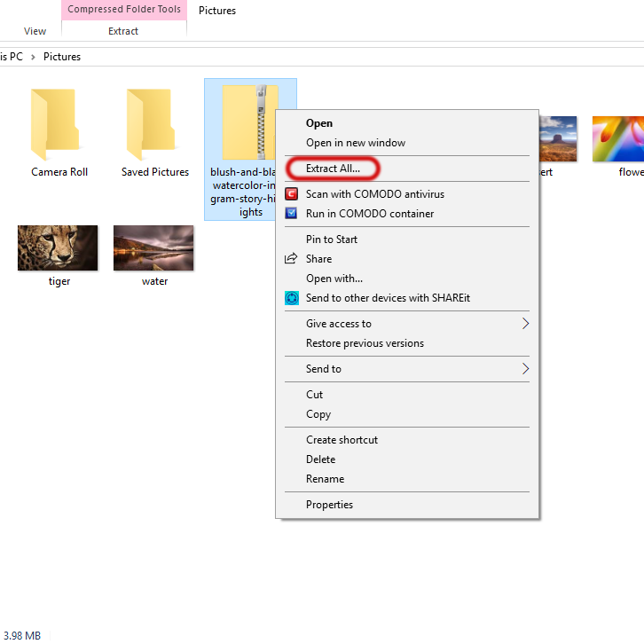644x644 pixels.
Task: Click the Saved Pictures folder name
Action: [x=155, y=172]
